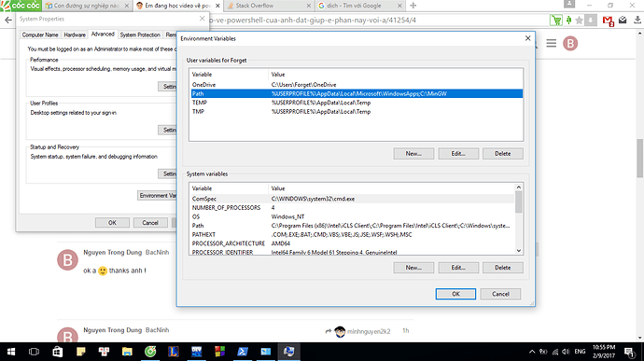644x361 pixels.
Task: Select the Advanced tab in System Properties
Action: (103, 35)
